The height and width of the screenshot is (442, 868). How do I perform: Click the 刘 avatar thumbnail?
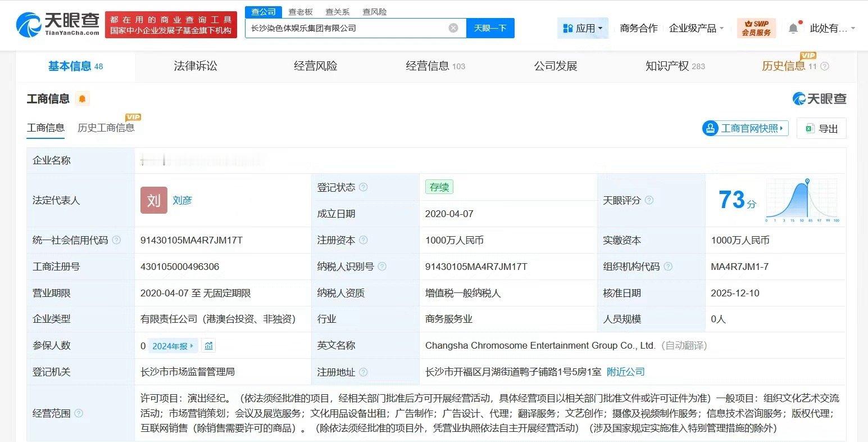pos(154,200)
